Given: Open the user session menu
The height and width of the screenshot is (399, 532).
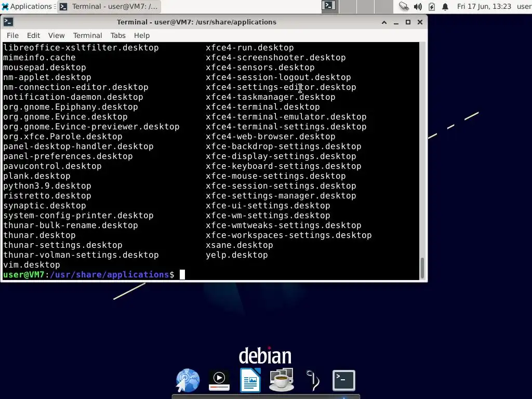Looking at the screenshot, I should point(524,6).
